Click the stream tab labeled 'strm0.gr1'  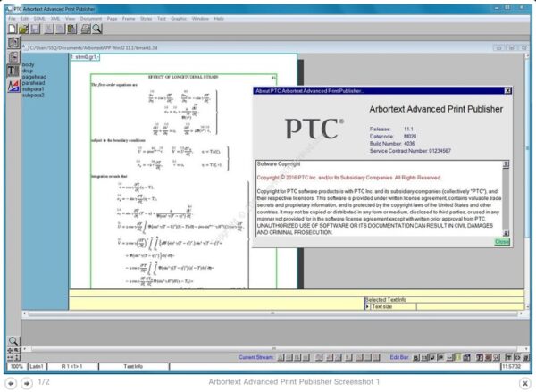(x=85, y=57)
